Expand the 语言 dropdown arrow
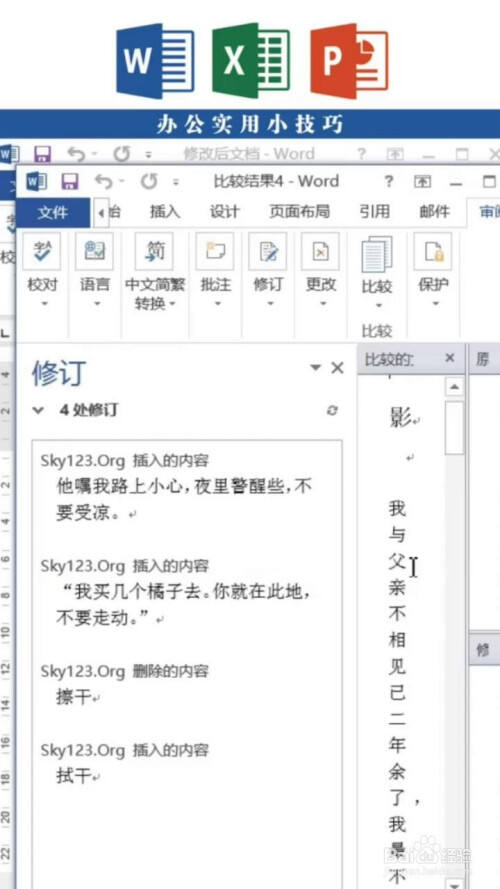The height and width of the screenshot is (889, 500). click(x=95, y=304)
